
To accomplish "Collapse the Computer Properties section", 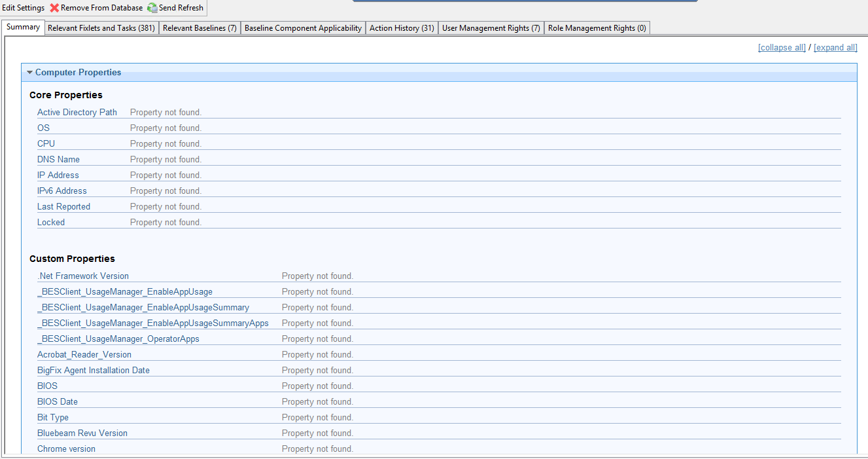I will pyautogui.click(x=30, y=73).
